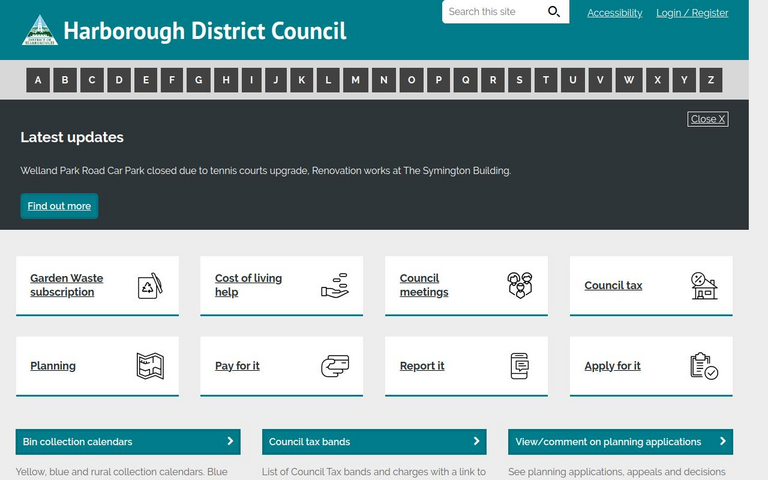Jump to letter Z in index

tap(710, 80)
